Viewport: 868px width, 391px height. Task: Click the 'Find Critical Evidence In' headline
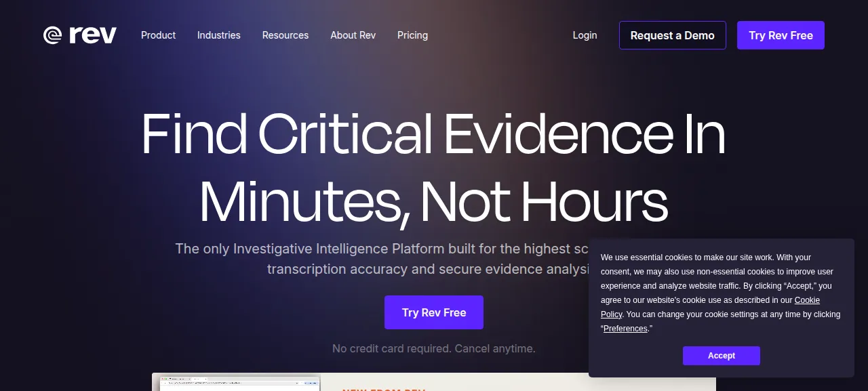point(433,133)
